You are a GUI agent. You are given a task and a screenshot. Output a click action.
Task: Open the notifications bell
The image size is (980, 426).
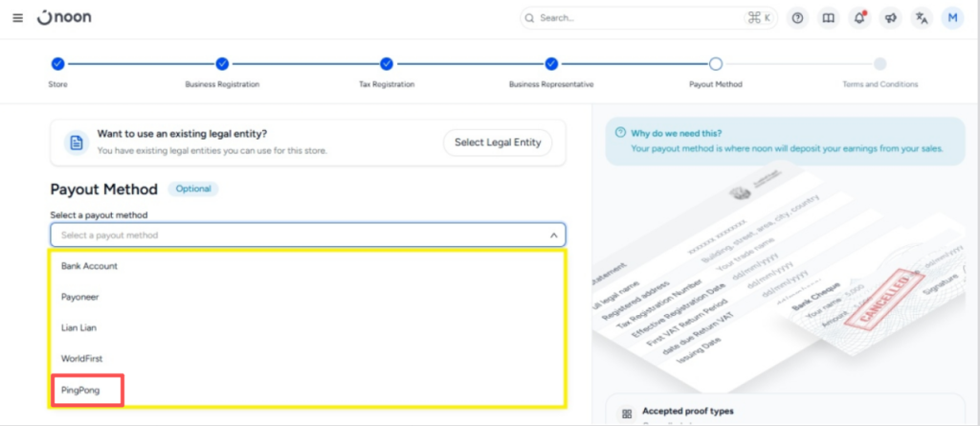[859, 18]
